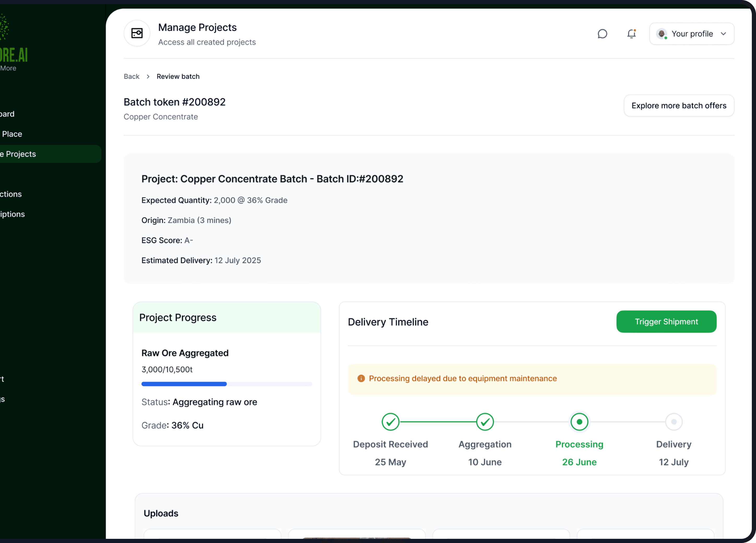Click the profile dropdown chevron arrow

(x=723, y=34)
